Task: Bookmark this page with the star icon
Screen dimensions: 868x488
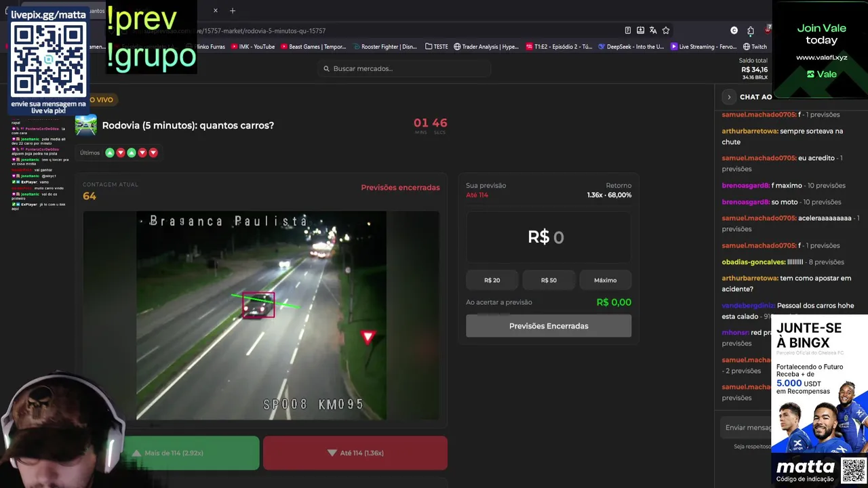Action: pos(666,30)
